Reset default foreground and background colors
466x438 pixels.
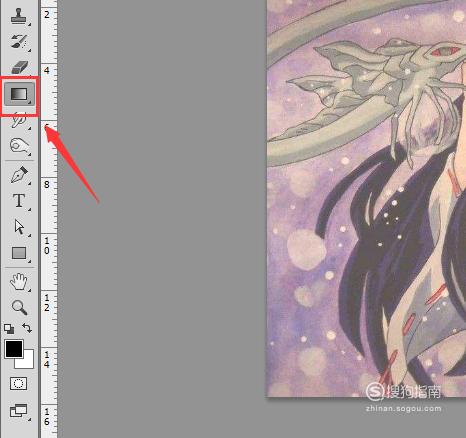(9, 329)
